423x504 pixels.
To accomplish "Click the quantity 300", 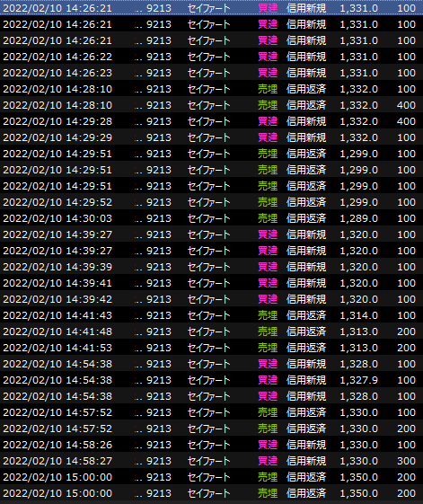I will pyautogui.click(x=406, y=461).
